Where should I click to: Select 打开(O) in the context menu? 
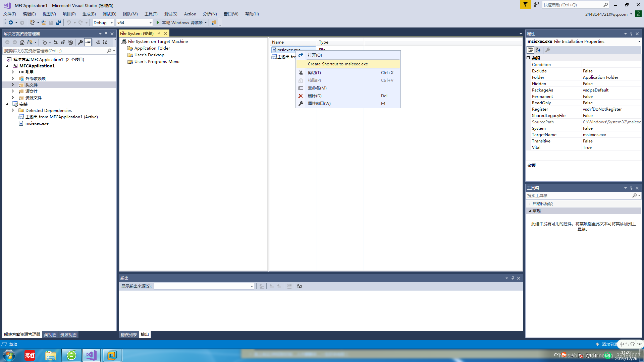(x=348, y=55)
